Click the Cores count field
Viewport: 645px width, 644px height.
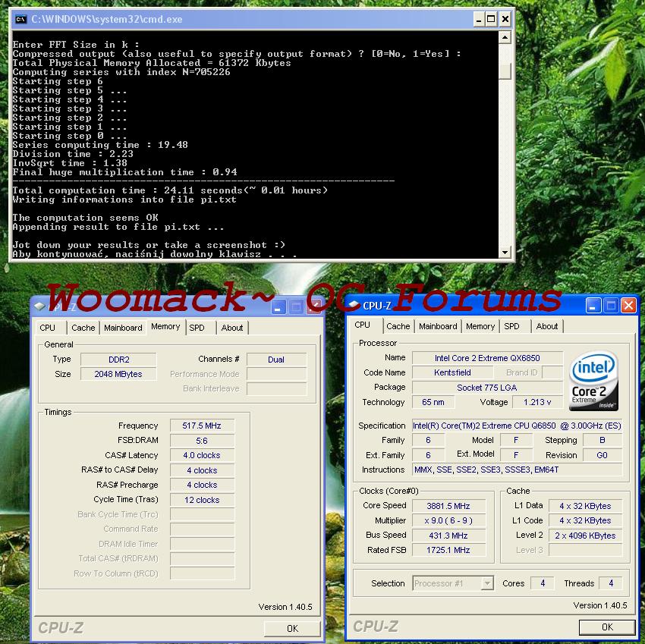click(543, 583)
